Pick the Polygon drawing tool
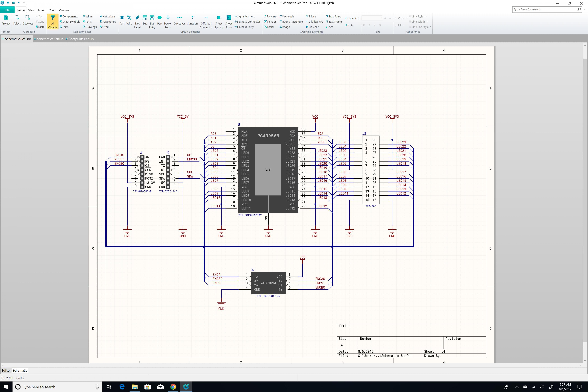588x392 pixels. click(x=270, y=22)
